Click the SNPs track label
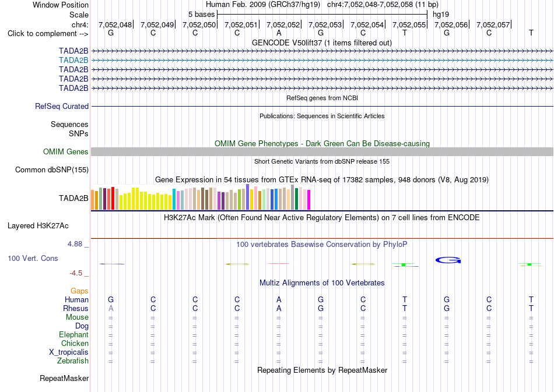The height and width of the screenshot is (392, 554). tap(79, 134)
